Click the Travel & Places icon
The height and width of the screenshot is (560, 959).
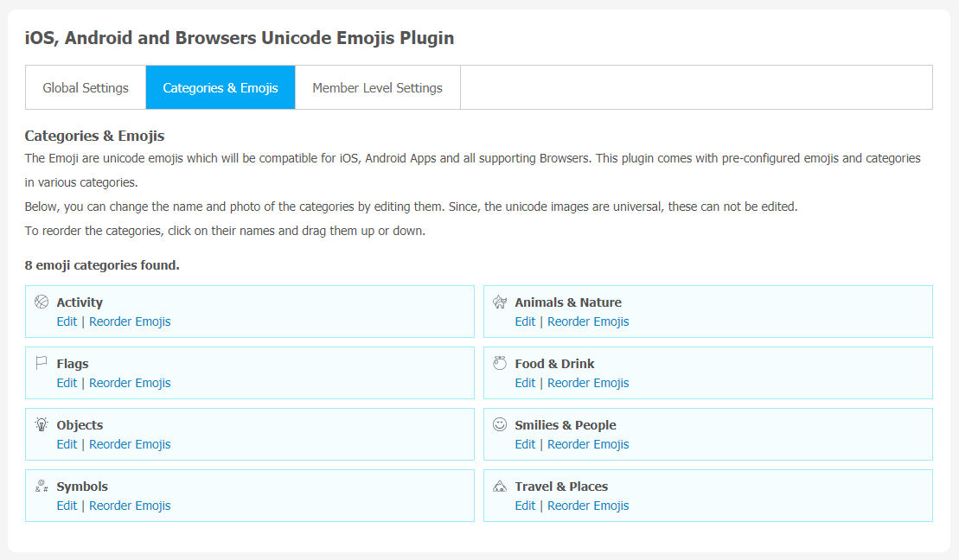[x=500, y=486]
